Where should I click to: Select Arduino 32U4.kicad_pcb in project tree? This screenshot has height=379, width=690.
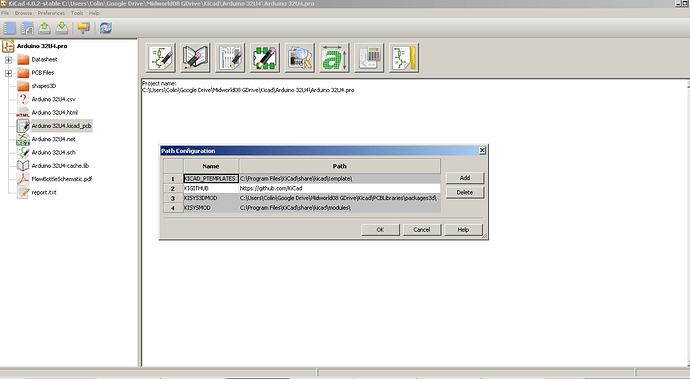point(62,126)
